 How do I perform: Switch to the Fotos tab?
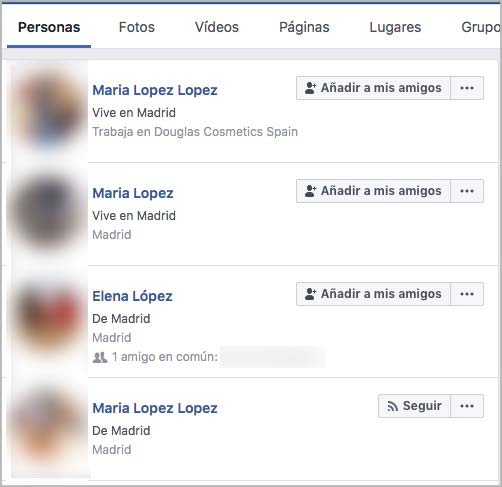(x=137, y=27)
